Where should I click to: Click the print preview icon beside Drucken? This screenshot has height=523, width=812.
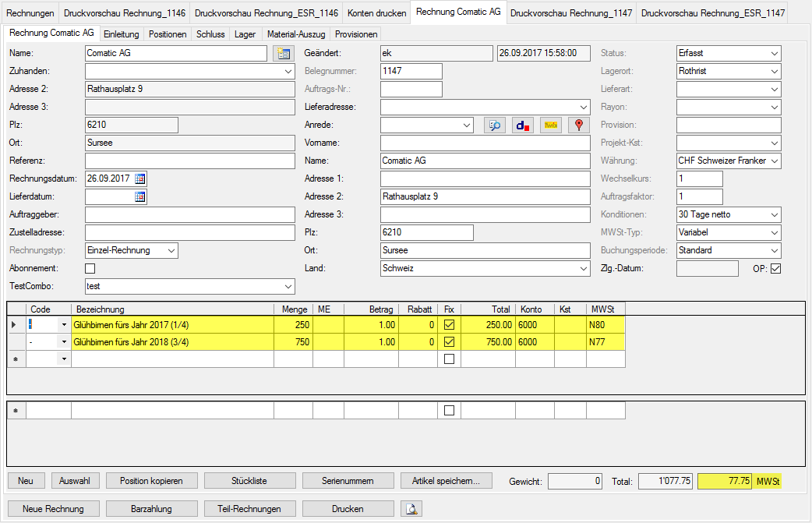(x=411, y=509)
